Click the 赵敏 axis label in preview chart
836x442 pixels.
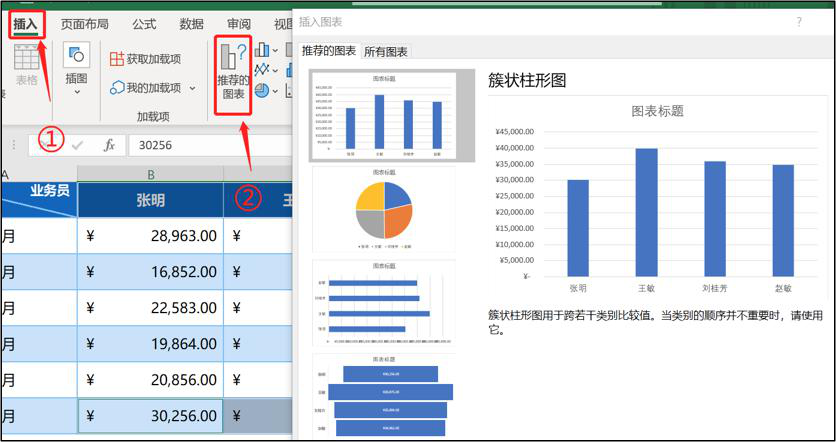(x=783, y=288)
